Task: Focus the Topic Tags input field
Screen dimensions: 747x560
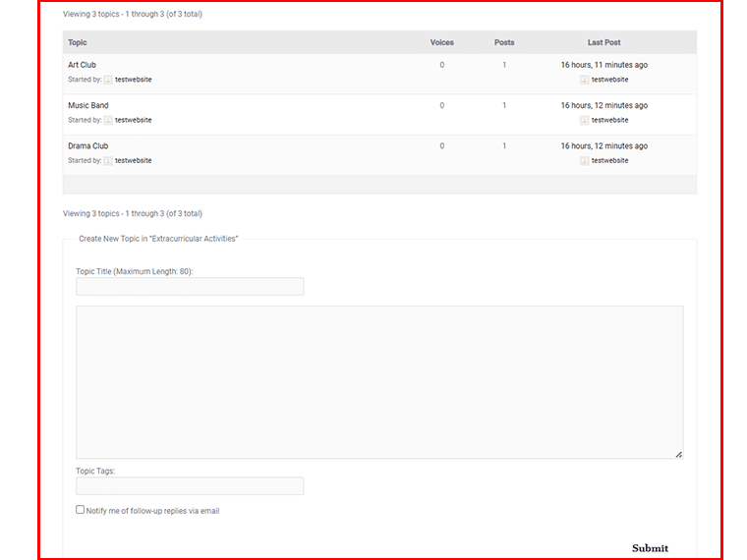Action: coord(190,485)
